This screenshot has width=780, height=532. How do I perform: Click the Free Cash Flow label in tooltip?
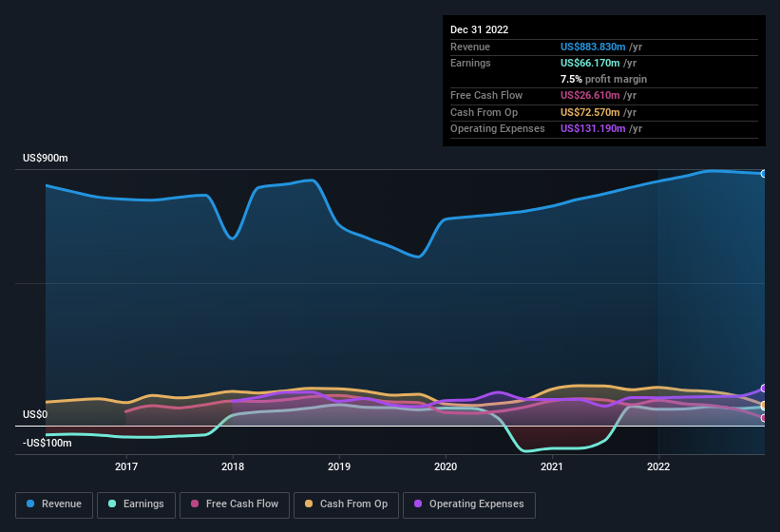pyautogui.click(x=486, y=95)
